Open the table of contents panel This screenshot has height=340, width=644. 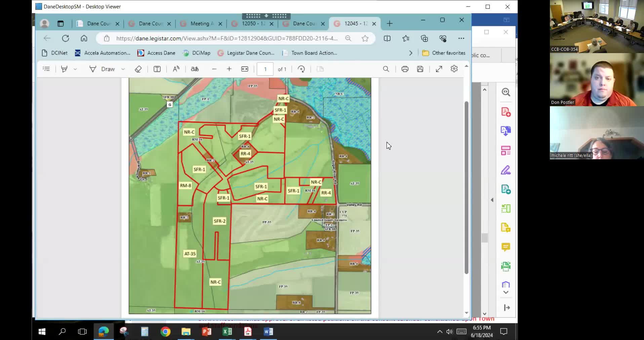pos(46,69)
